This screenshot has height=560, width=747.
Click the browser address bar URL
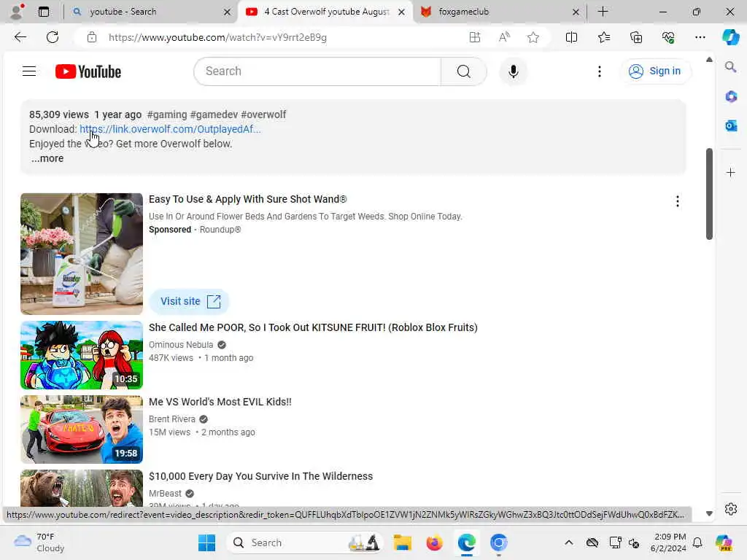click(x=217, y=37)
